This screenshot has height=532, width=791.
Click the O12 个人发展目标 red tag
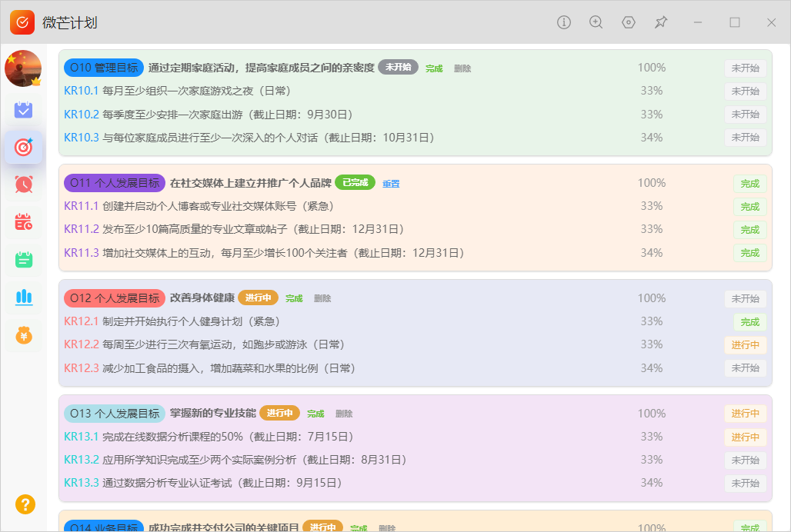tap(115, 298)
